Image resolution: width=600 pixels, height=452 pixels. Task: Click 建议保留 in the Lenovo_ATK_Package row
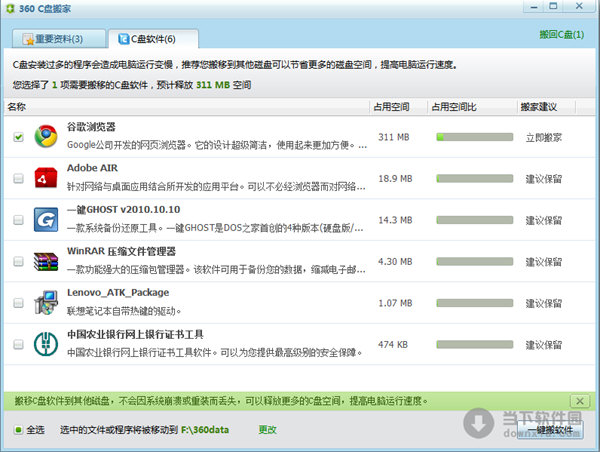coord(543,304)
